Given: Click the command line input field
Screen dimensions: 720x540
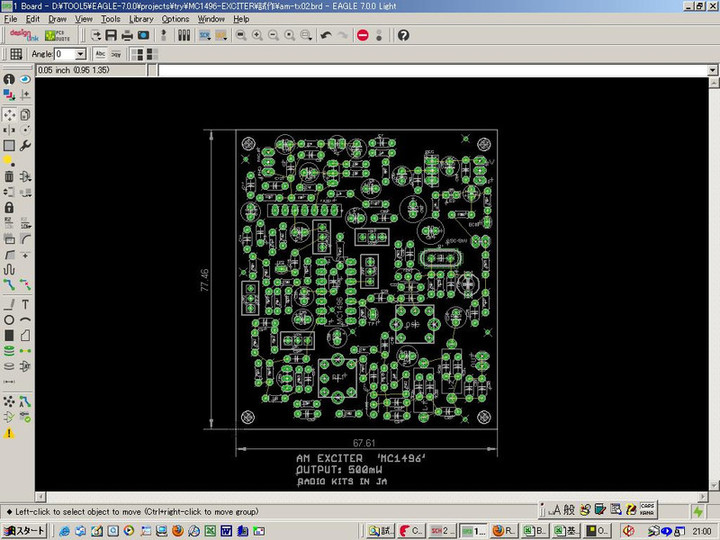Looking at the screenshot, I should [x=430, y=71].
